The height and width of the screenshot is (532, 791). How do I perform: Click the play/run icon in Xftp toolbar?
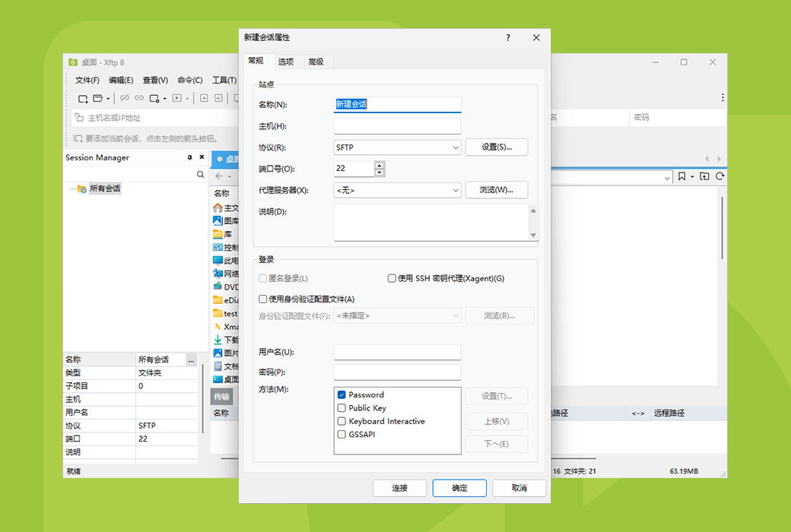coord(177,98)
